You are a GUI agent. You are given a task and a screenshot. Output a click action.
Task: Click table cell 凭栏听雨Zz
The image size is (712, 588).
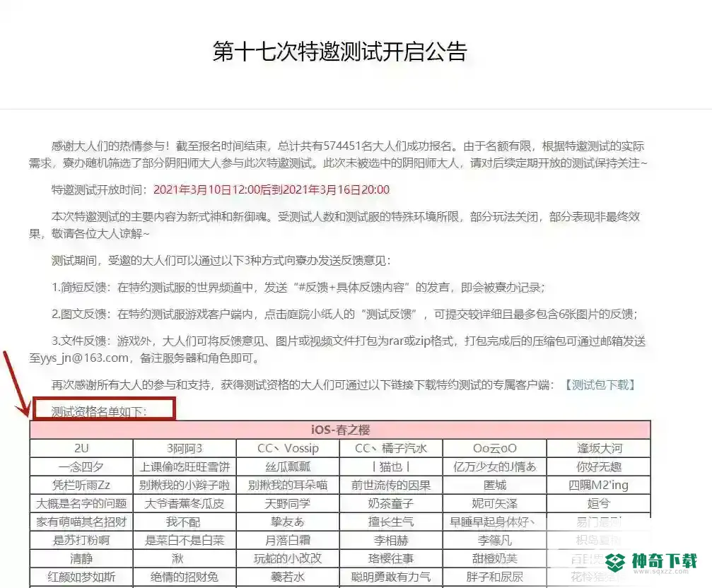81,485
